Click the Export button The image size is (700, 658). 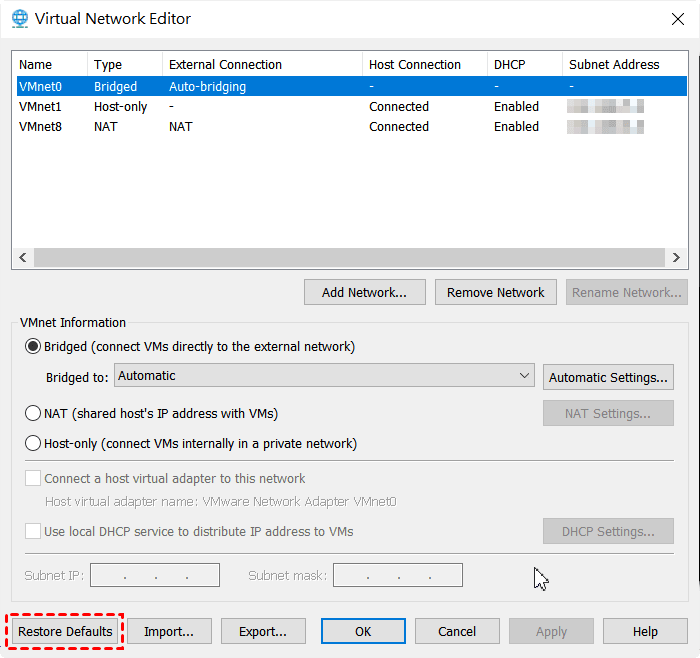263,631
